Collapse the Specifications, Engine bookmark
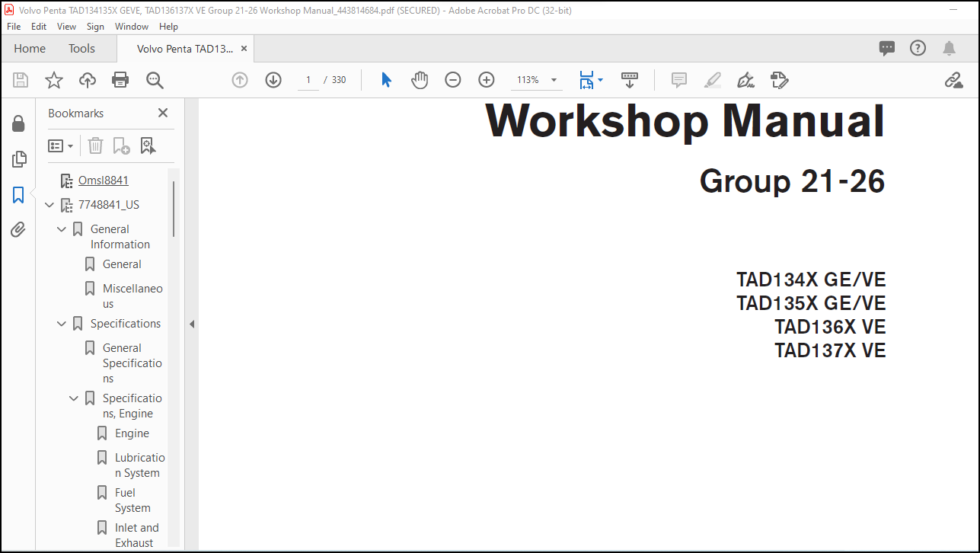Viewport: 980px width, 553px height. 74,398
